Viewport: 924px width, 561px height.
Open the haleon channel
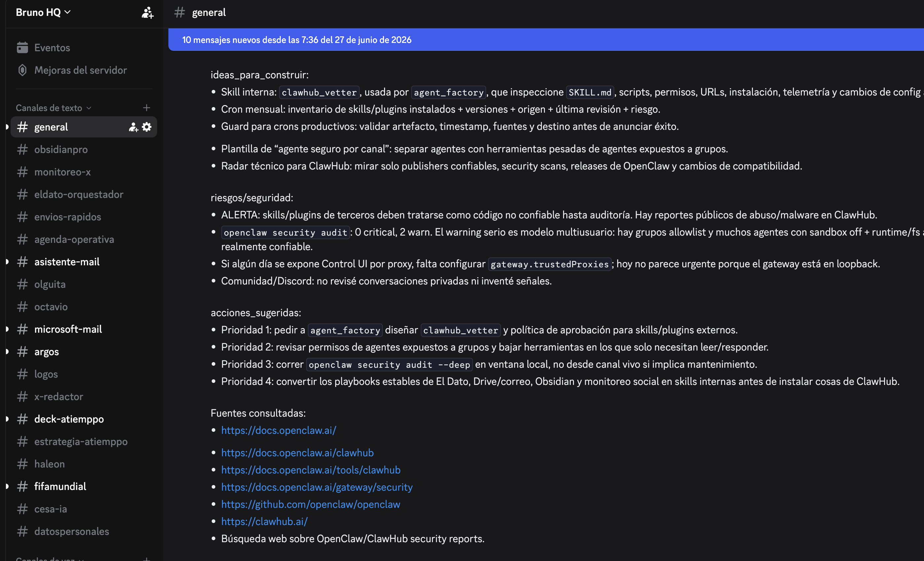coord(84,464)
